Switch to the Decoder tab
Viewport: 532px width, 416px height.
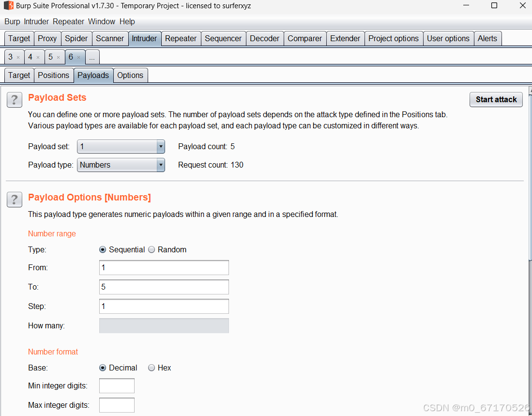coord(265,38)
